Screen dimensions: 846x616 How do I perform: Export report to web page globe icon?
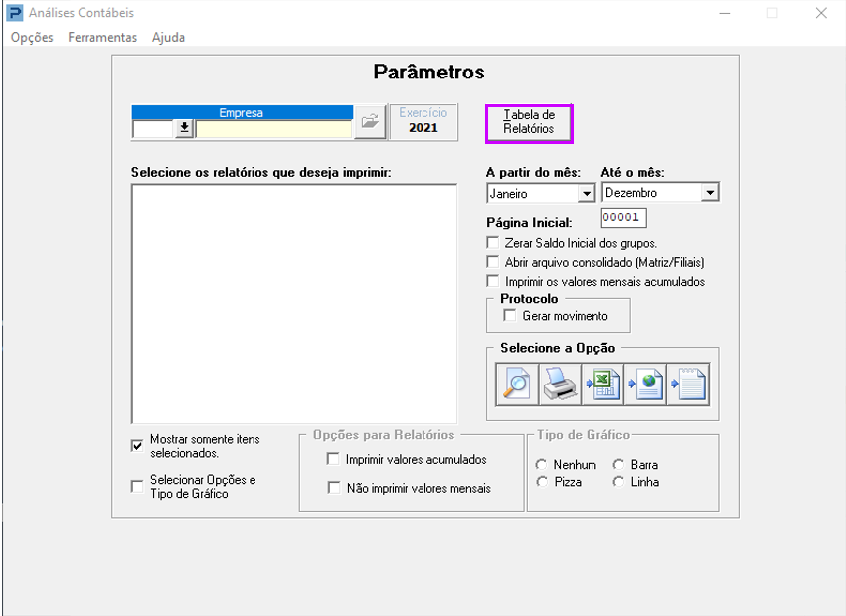[x=645, y=385]
